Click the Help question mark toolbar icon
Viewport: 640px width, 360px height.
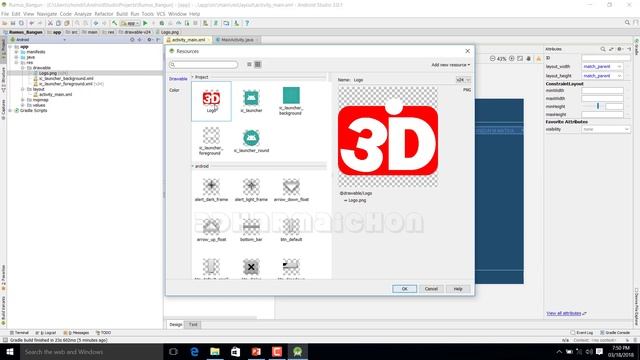[x=247, y=23]
